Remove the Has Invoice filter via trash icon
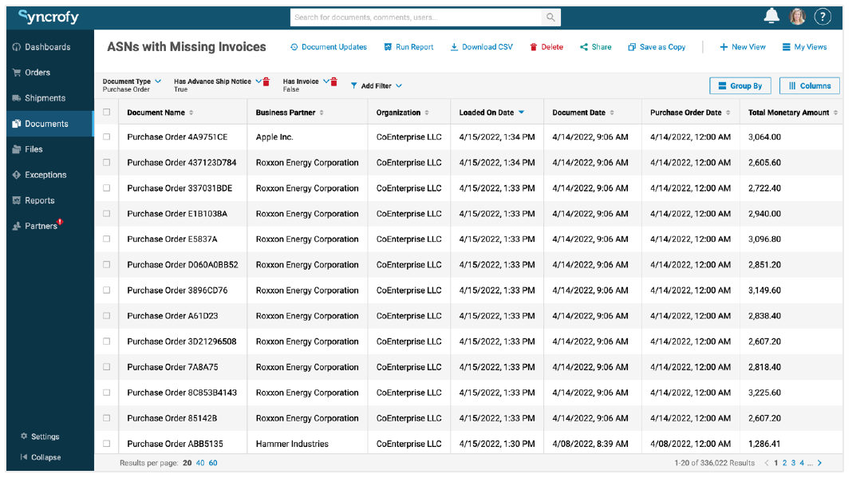Screen dimensions: 868x478 pyautogui.click(x=333, y=82)
